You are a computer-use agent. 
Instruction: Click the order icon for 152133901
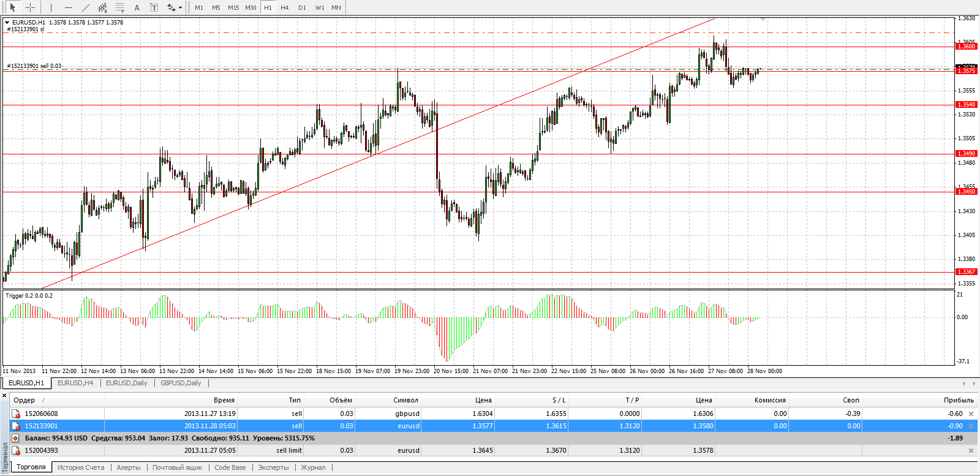17,426
